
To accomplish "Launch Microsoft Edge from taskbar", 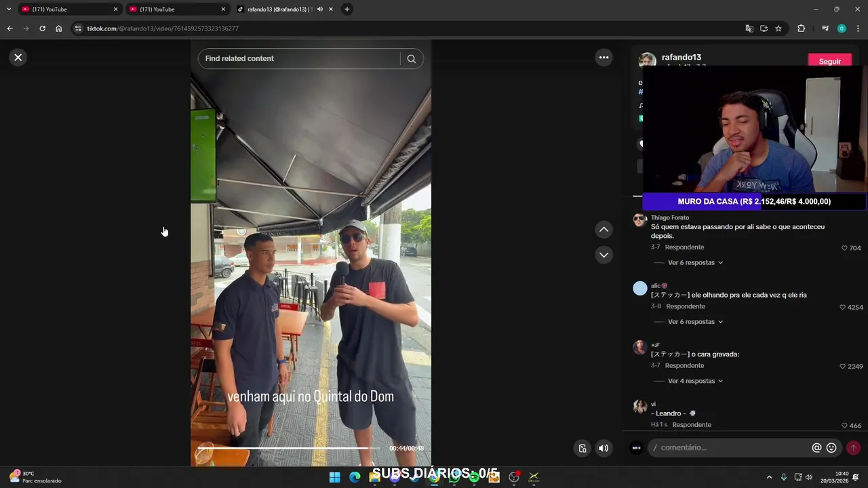I will (355, 477).
